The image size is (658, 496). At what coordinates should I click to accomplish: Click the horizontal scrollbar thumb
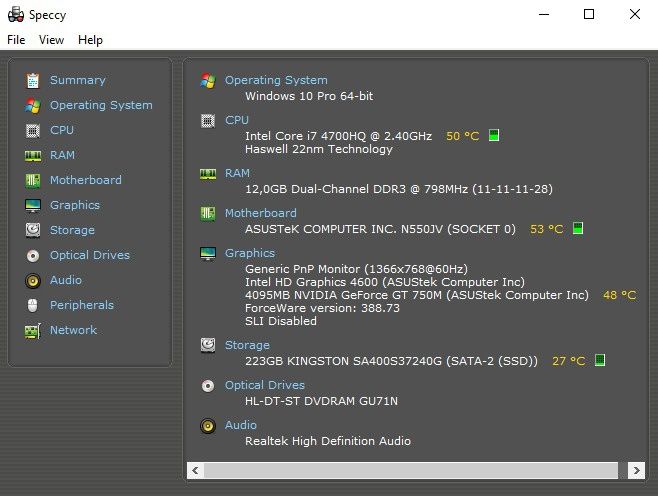[411, 470]
